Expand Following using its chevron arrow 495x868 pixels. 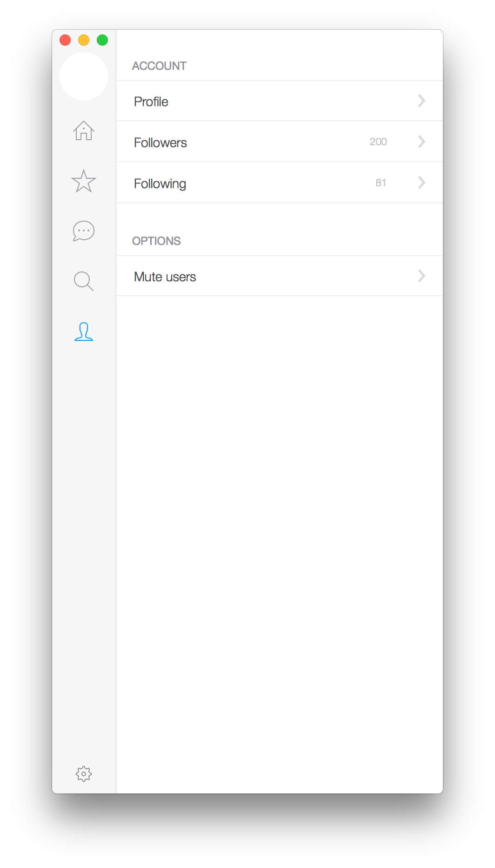[421, 183]
